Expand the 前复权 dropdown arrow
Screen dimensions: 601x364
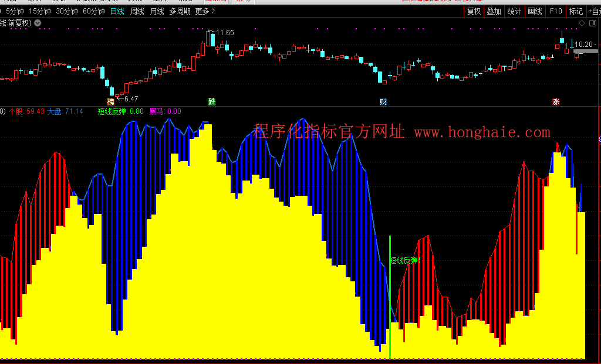coord(38,23)
